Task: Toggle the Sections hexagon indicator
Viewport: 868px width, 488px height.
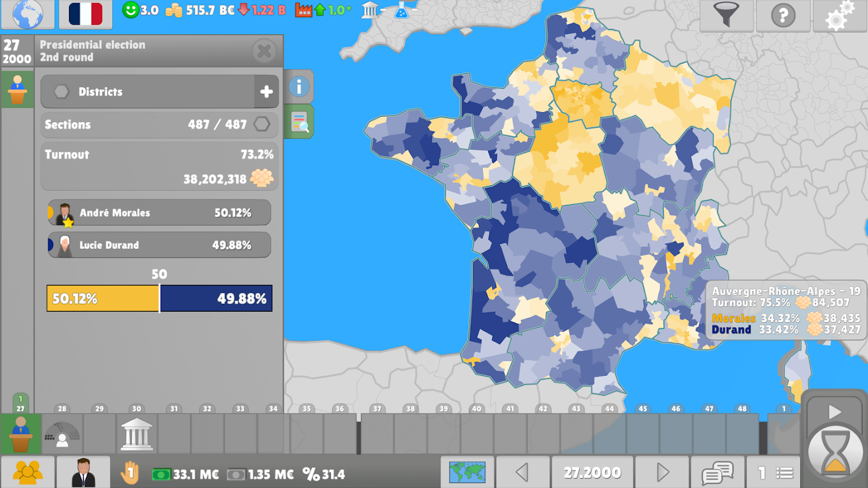Action: [262, 124]
